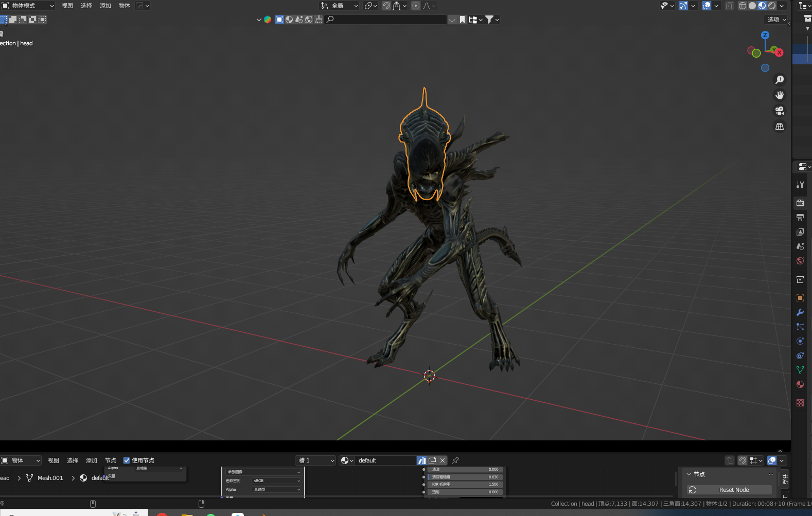
Task: Click the Z axis on navigation gizmo
Action: (x=765, y=35)
